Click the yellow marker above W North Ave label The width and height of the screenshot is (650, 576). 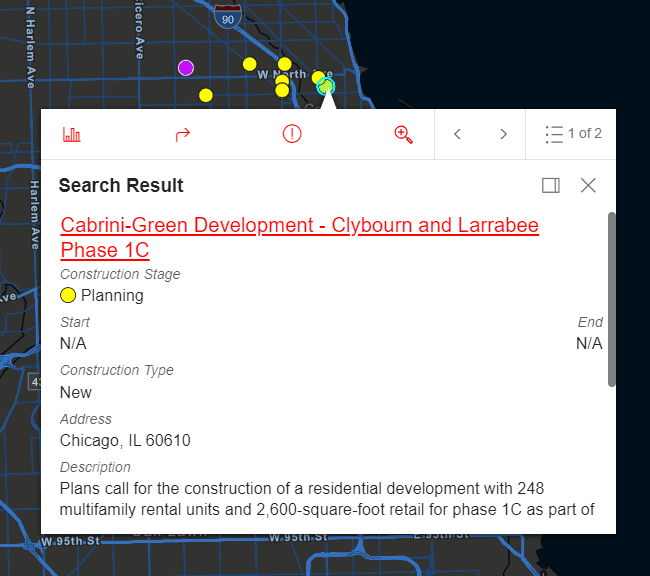[x=284, y=64]
